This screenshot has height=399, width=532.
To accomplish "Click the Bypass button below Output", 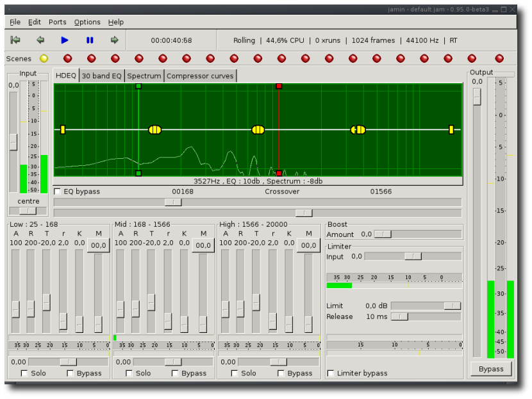I will (x=491, y=369).
